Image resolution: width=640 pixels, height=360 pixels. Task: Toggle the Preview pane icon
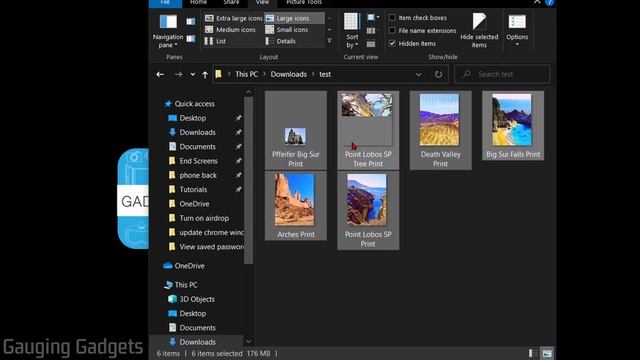(191, 22)
